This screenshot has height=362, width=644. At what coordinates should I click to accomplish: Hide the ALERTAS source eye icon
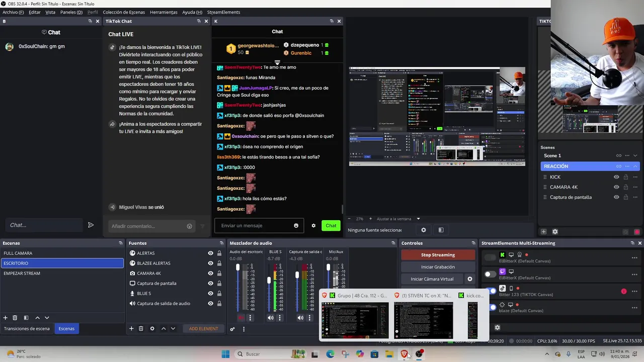(x=210, y=253)
